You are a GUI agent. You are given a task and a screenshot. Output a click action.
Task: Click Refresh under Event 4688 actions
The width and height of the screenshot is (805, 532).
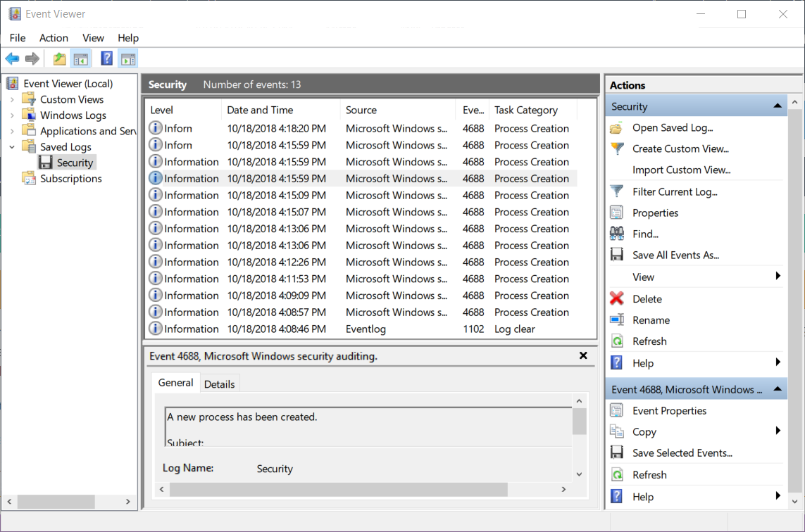[x=649, y=475]
